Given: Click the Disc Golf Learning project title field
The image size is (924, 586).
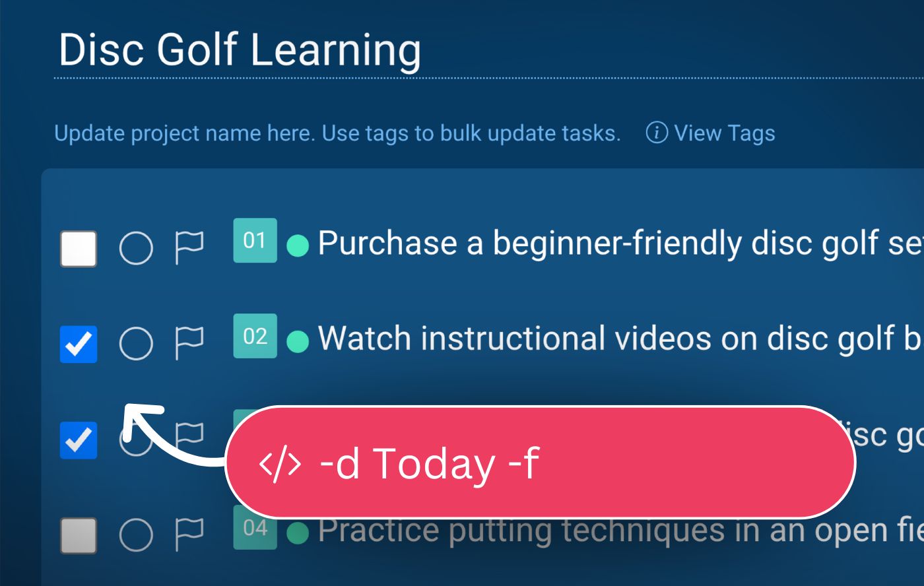Looking at the screenshot, I should click(240, 50).
